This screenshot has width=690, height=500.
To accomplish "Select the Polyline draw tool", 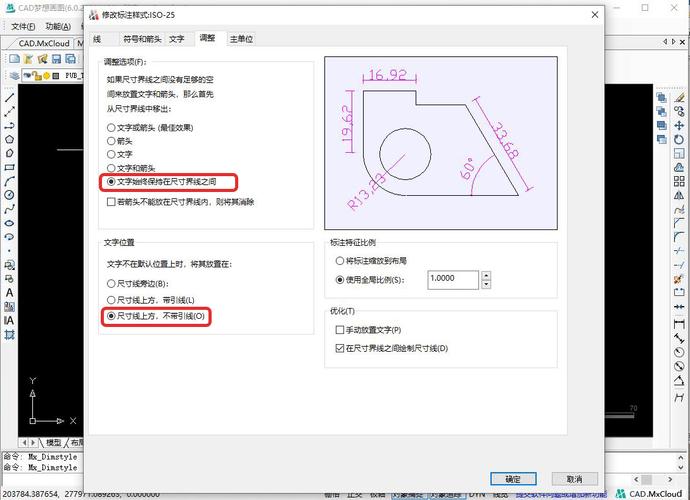I will (9, 125).
